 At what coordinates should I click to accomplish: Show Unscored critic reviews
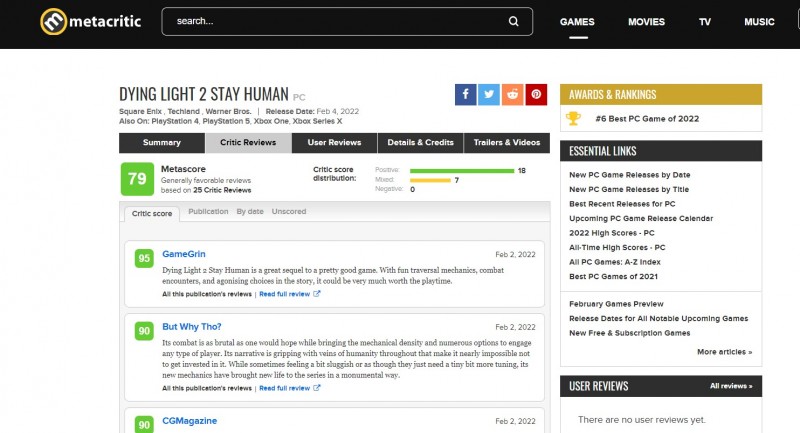click(289, 212)
